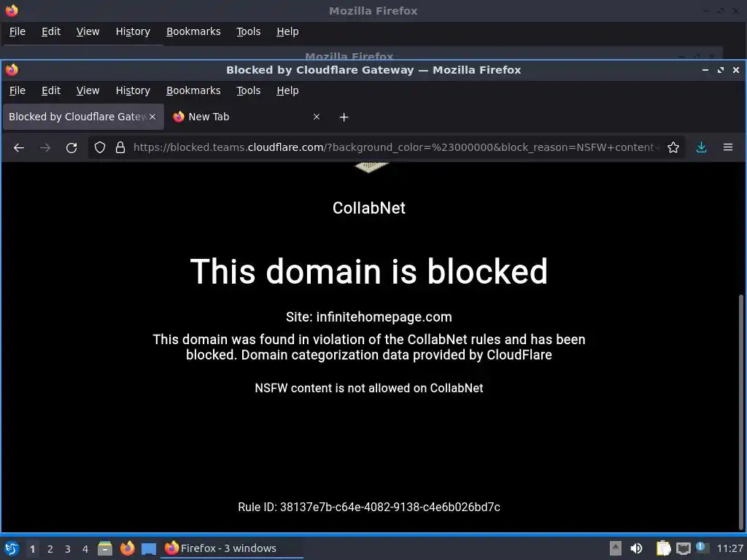Open the Downloads panel arrow icon

tap(701, 147)
